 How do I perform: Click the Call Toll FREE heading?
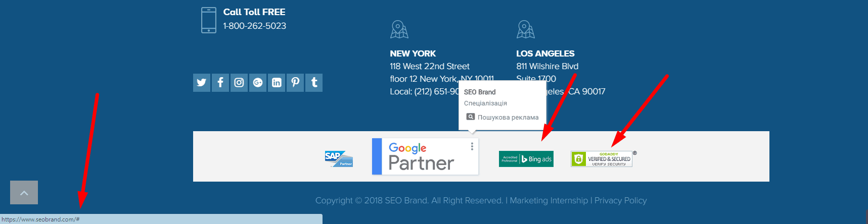tap(254, 12)
